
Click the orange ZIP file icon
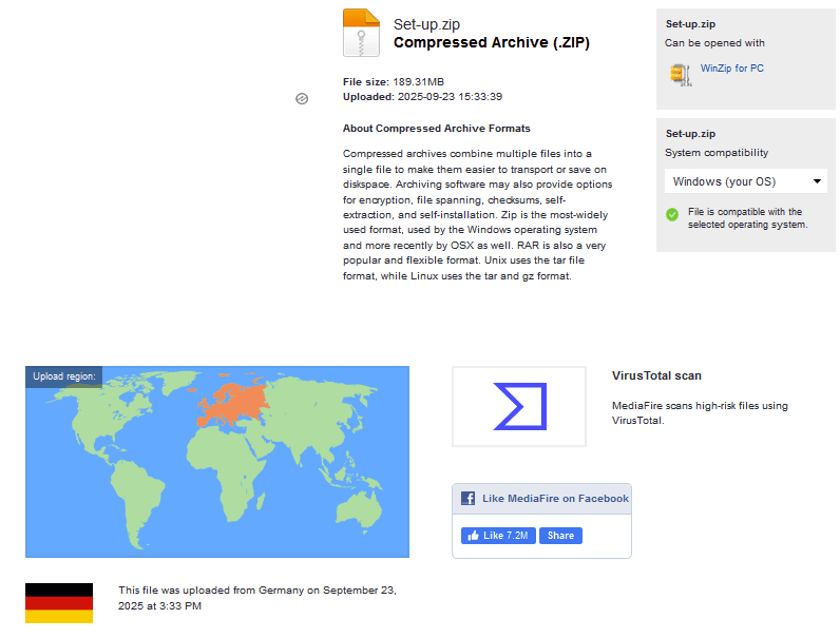pyautogui.click(x=361, y=32)
